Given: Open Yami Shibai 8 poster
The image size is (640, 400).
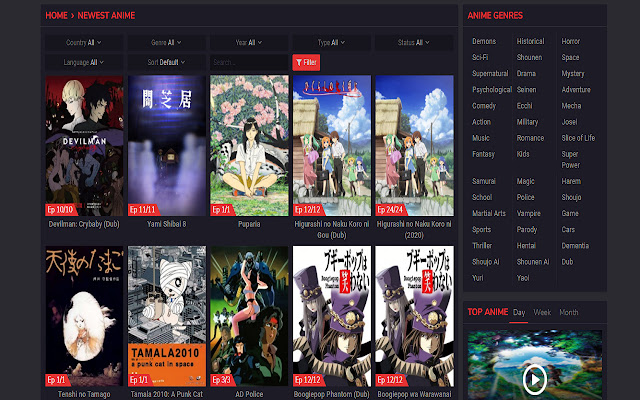Looking at the screenshot, I should 167,145.
